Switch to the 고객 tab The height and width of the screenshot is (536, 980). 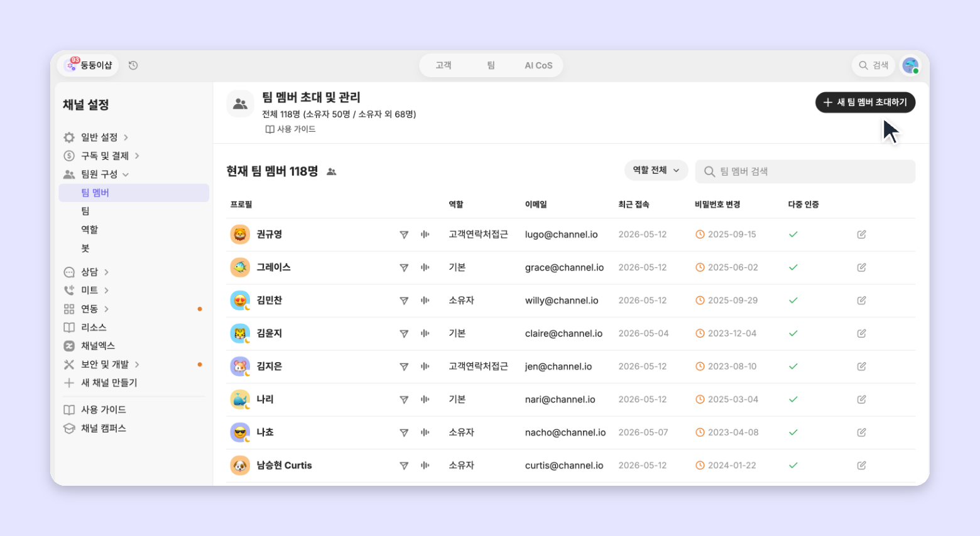tap(444, 65)
